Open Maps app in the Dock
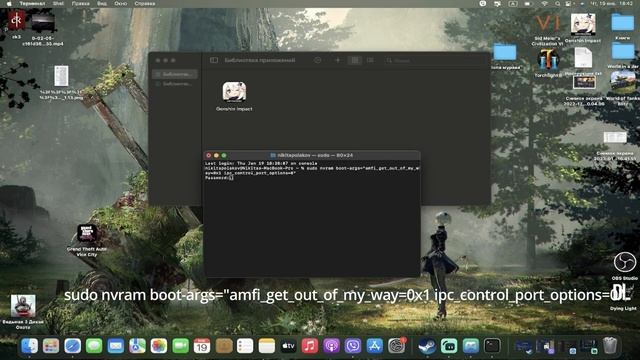Screen dimensions: 640x360 pos(137,346)
